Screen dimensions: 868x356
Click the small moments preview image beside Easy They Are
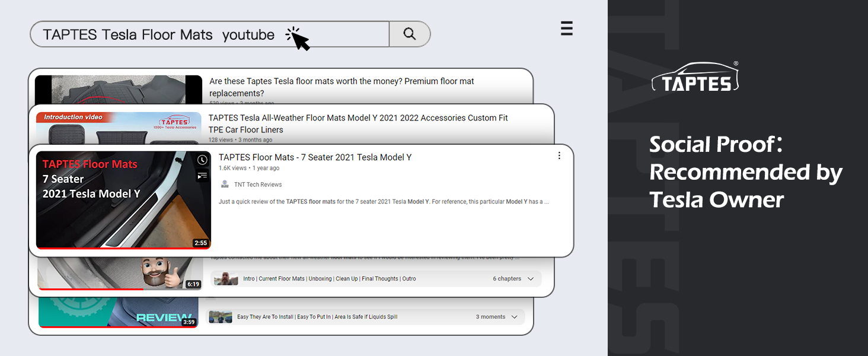pyautogui.click(x=221, y=317)
